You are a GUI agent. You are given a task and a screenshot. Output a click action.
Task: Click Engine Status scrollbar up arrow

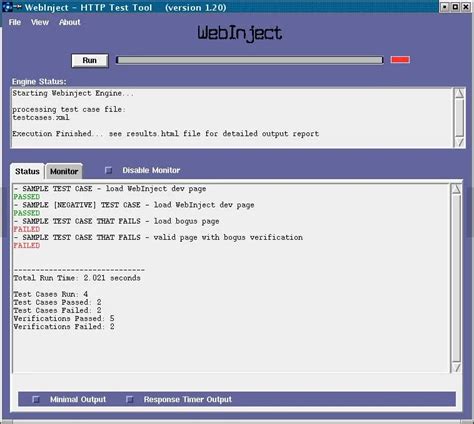point(459,93)
